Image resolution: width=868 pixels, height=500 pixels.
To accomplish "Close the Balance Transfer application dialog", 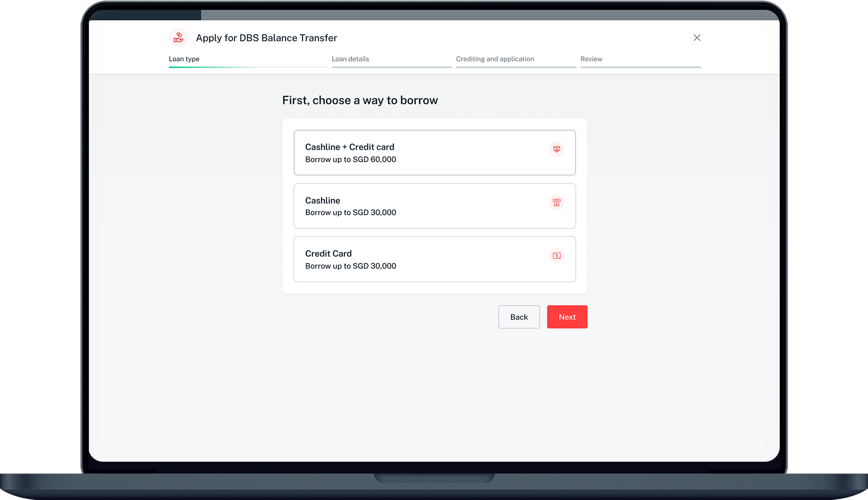I will (696, 38).
